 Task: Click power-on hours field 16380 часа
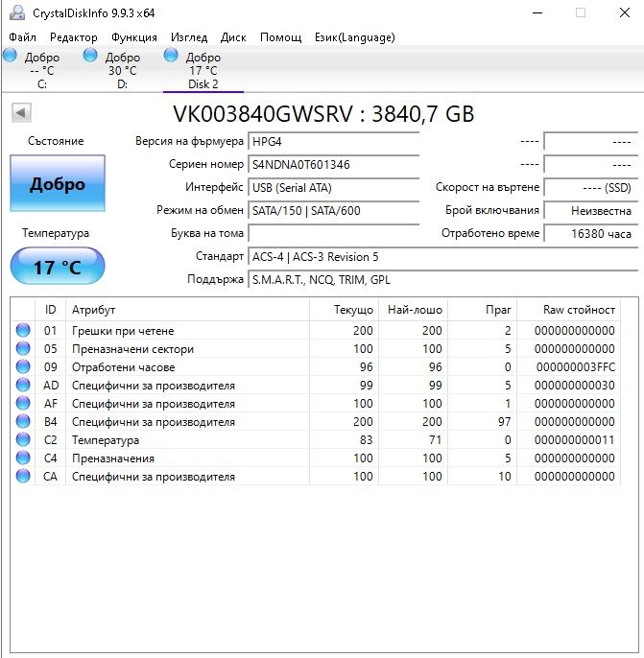[x=591, y=234]
